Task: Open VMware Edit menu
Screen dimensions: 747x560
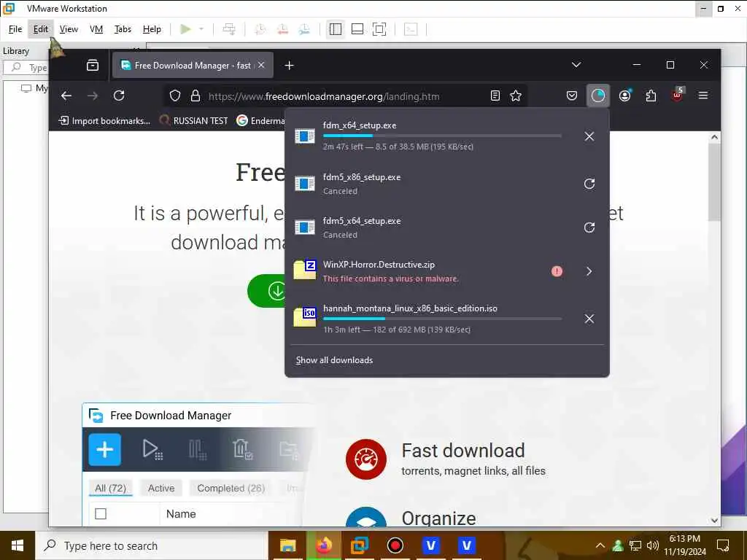Action: [x=41, y=29]
